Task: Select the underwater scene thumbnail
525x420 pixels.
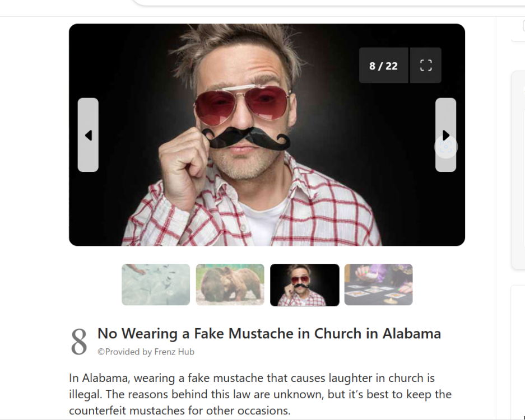Action: 156,284
